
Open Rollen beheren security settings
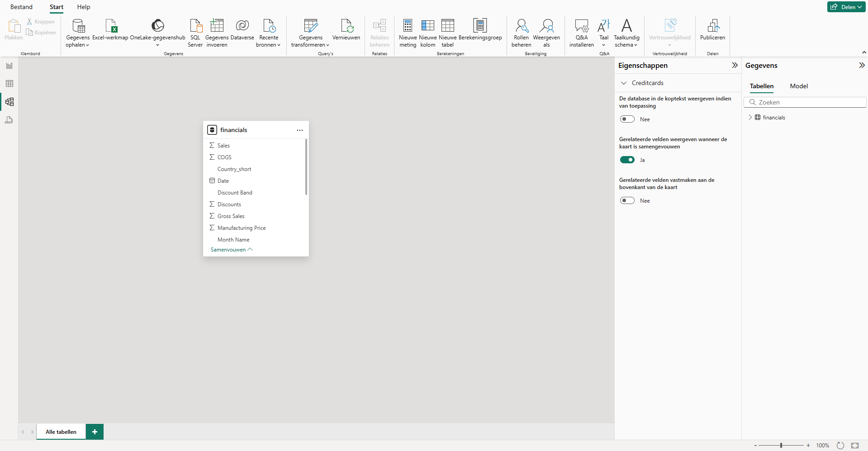pyautogui.click(x=521, y=33)
